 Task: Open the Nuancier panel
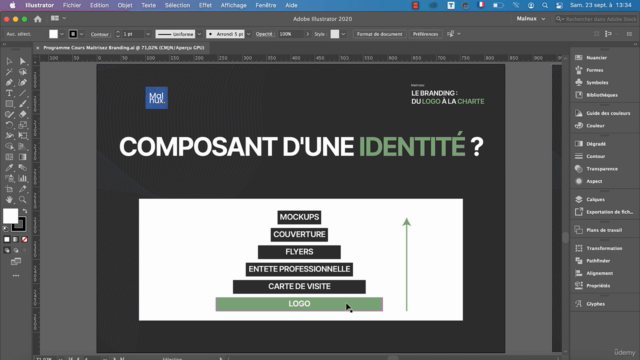(596, 58)
